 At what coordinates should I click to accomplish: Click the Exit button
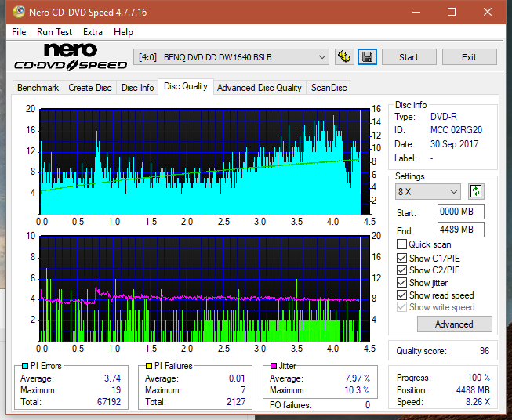point(469,57)
